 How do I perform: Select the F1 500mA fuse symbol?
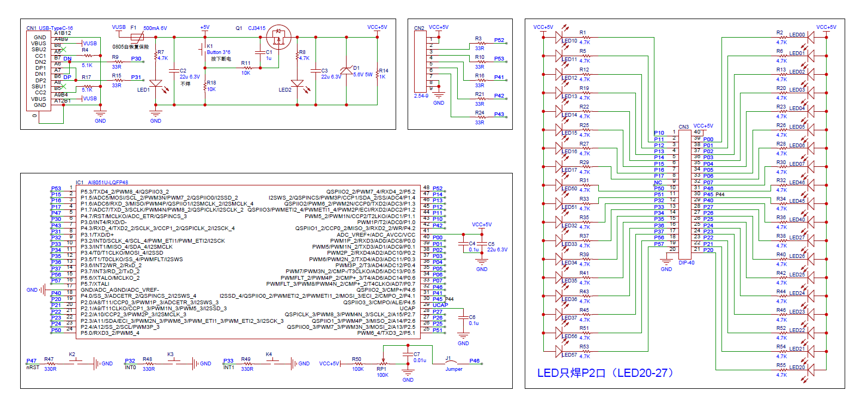point(138,38)
